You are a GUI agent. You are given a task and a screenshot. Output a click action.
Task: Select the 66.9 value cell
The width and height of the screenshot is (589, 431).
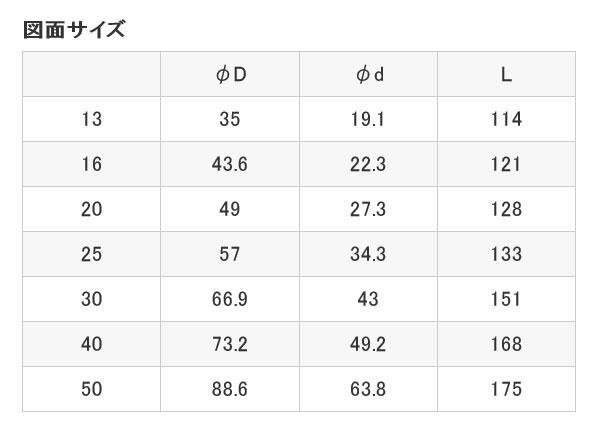tap(230, 299)
